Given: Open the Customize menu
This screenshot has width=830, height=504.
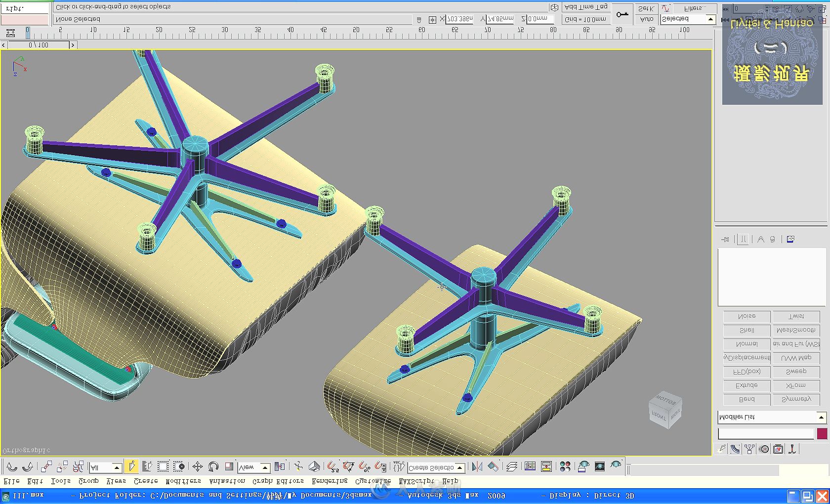Looking at the screenshot, I should (373, 481).
